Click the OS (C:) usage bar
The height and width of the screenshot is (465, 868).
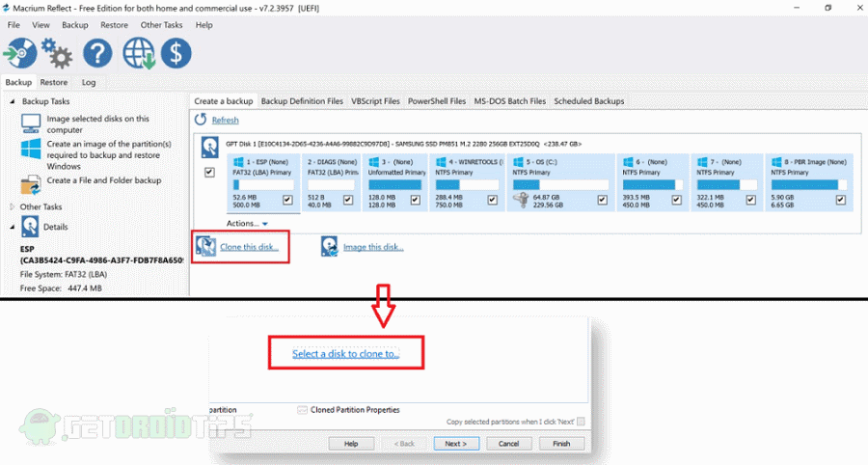560,185
